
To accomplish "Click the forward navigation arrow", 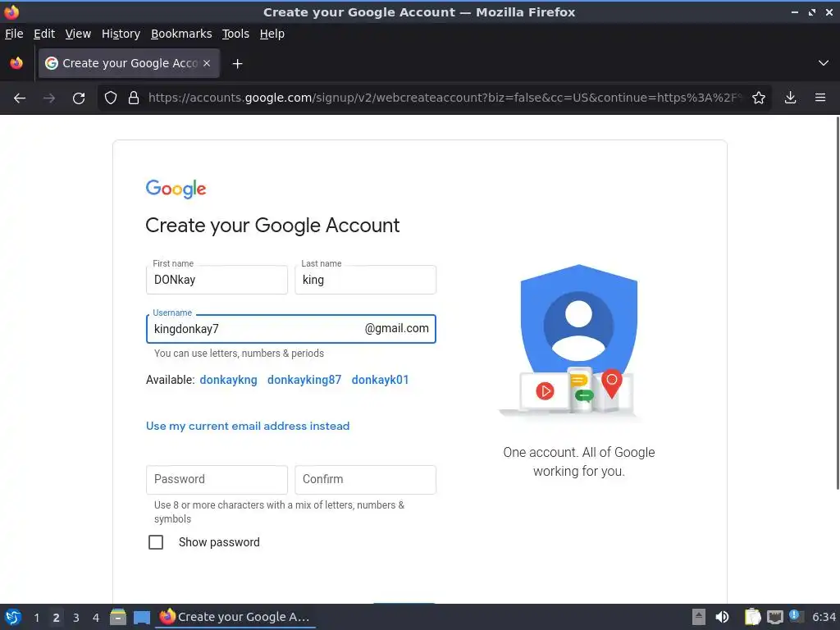I will [x=48, y=98].
